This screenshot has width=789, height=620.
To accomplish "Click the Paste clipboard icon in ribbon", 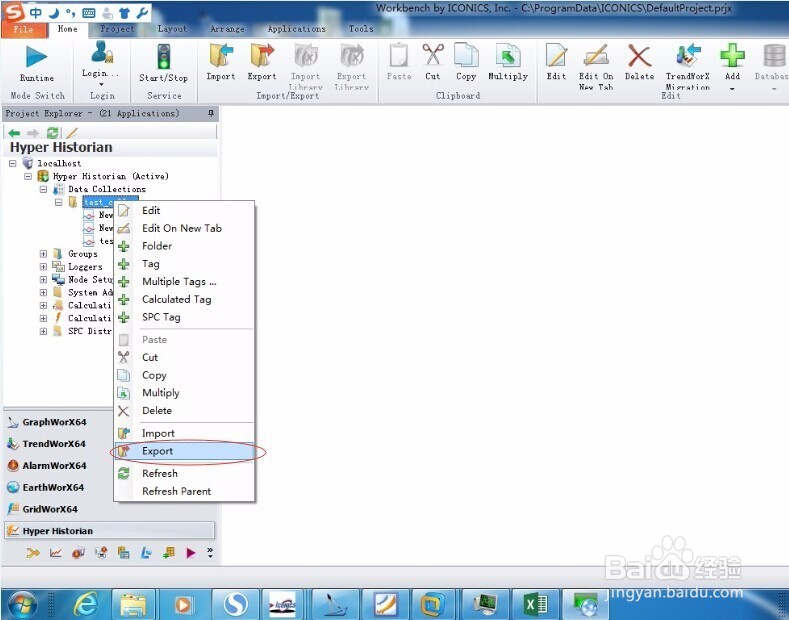I will tap(399, 55).
